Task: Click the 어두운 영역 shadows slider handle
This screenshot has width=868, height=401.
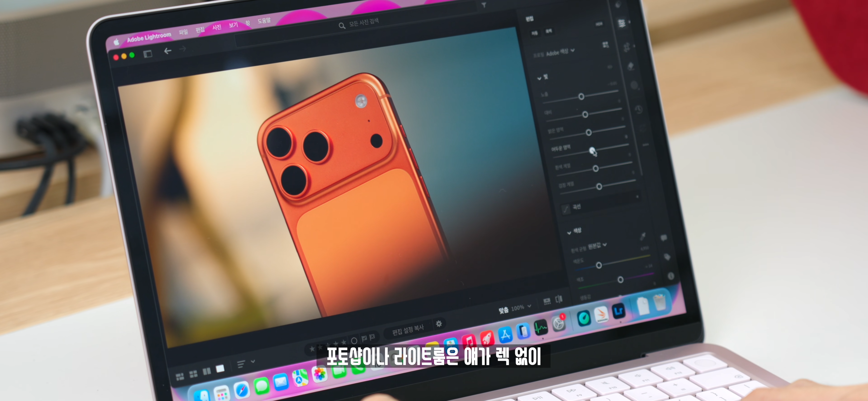Action: click(592, 150)
